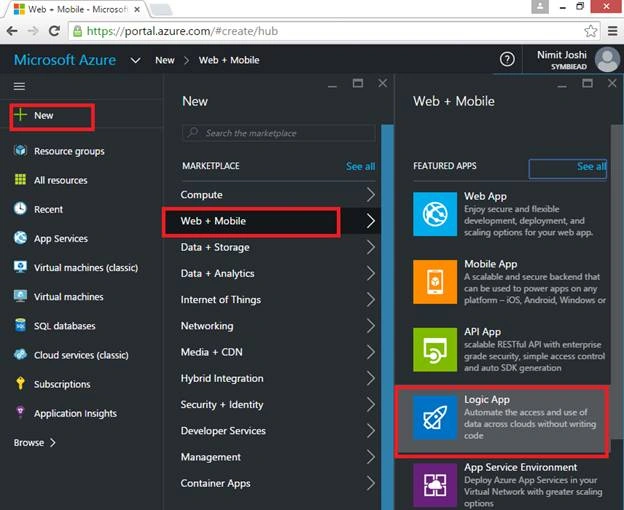
Task: Click Cloud services (classic) cloud icon
Action: pyautogui.click(x=20, y=354)
